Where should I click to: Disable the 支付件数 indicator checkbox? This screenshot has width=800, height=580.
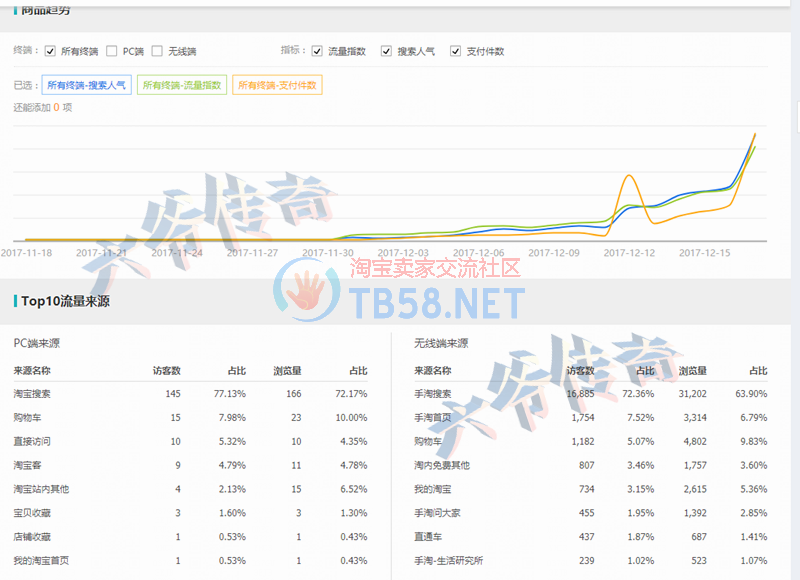click(x=455, y=51)
